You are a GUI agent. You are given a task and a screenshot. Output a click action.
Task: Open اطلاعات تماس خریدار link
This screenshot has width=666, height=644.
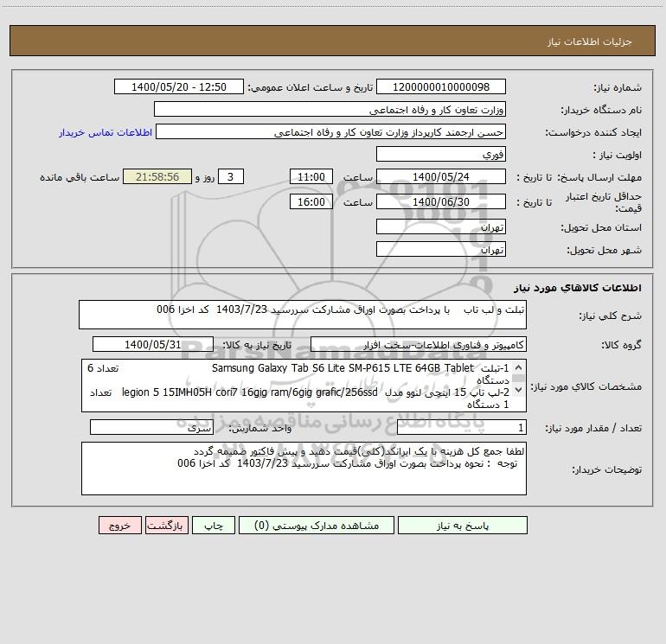tap(106, 132)
